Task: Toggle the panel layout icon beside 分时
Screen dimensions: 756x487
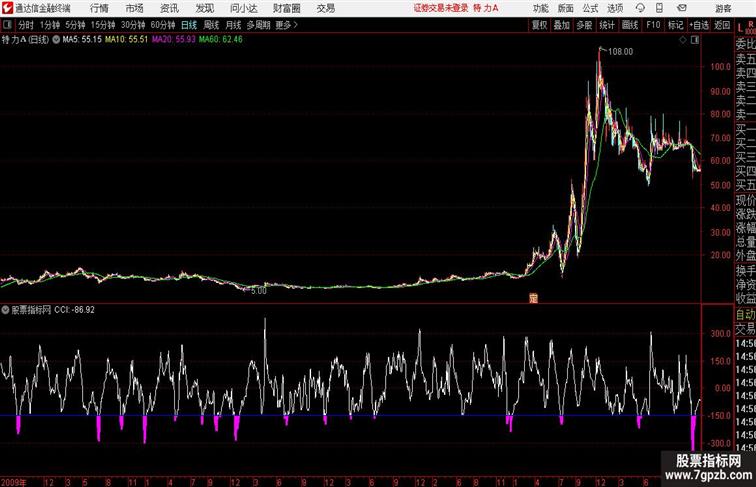Action: (7, 25)
